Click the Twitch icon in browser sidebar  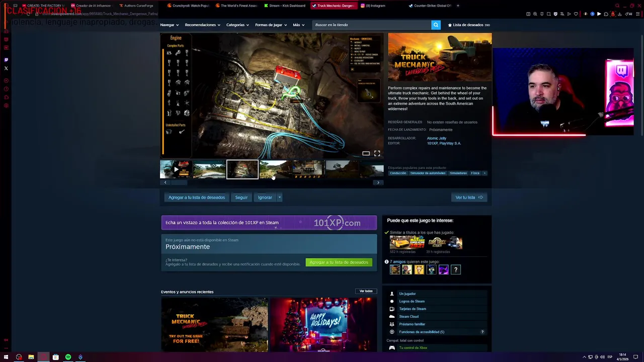6,60
